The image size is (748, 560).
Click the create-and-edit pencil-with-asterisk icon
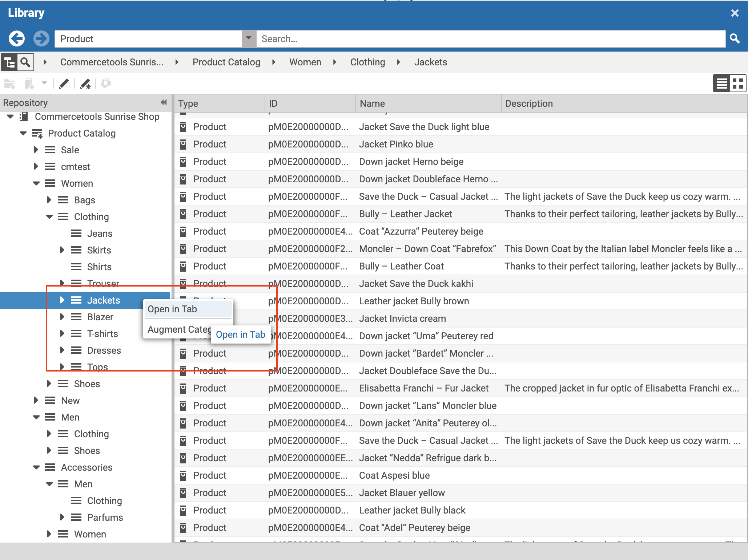[86, 84]
